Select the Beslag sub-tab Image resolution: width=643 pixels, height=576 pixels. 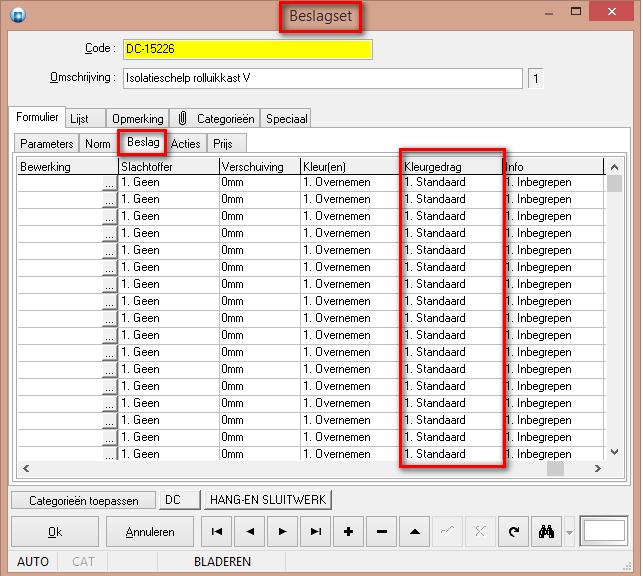coord(143,142)
